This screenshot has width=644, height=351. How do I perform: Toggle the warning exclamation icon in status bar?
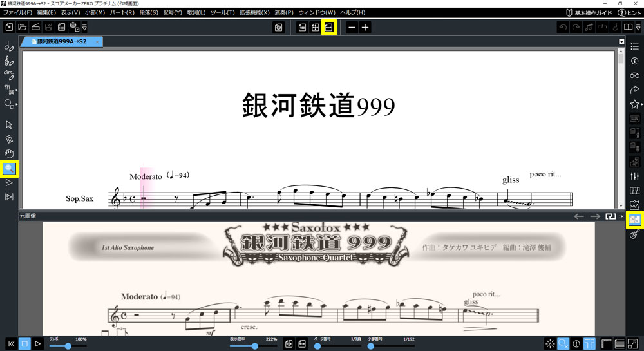coord(576,344)
